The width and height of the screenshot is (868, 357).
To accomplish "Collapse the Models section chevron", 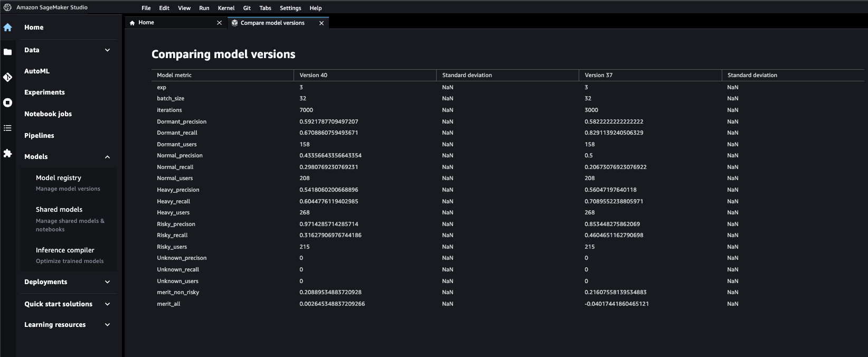I will tap(107, 157).
